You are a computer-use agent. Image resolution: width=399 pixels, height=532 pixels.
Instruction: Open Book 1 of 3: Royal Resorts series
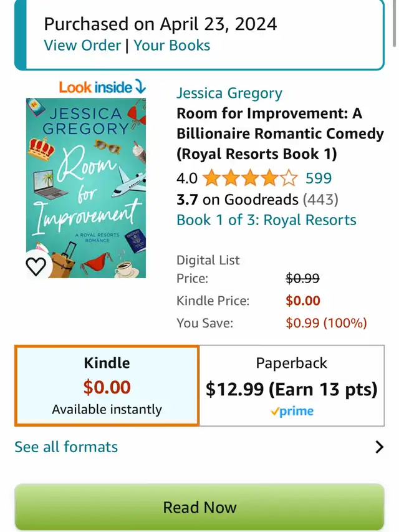[x=266, y=220]
